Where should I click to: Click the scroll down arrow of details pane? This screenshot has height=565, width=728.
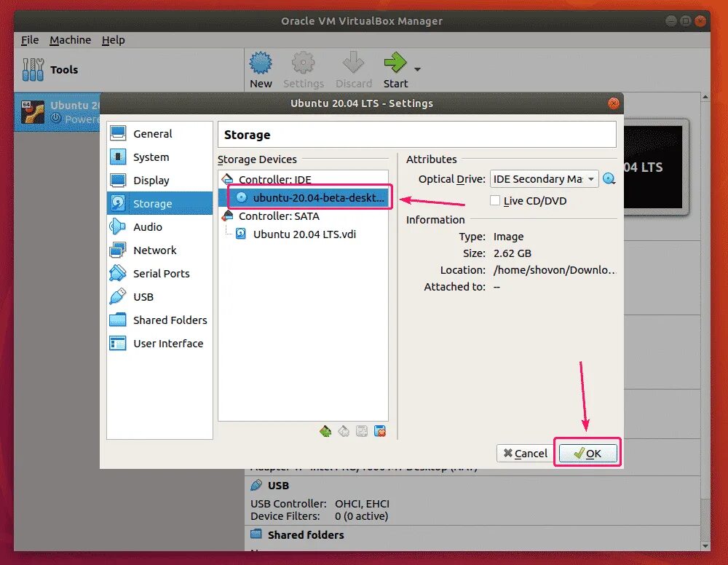click(705, 546)
